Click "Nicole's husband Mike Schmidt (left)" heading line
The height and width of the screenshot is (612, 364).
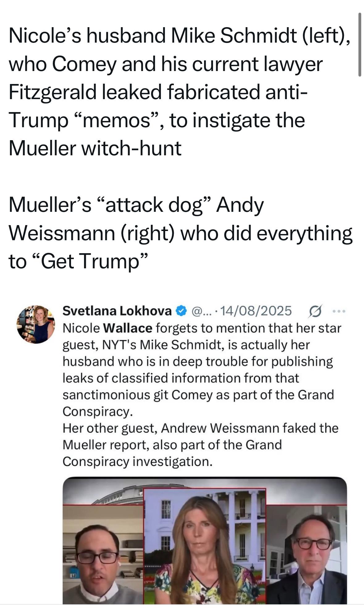point(179,36)
